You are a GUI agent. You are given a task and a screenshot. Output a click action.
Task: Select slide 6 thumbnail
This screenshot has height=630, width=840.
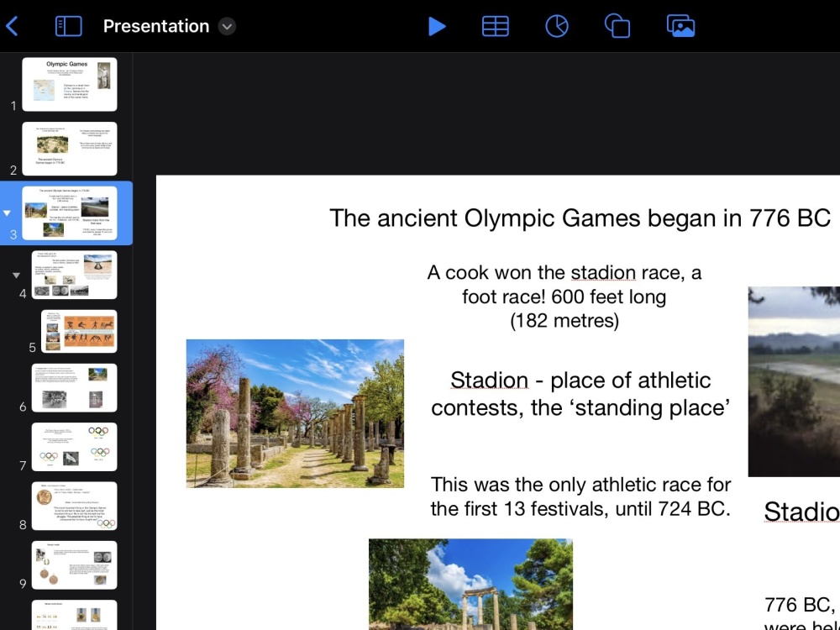(75, 388)
